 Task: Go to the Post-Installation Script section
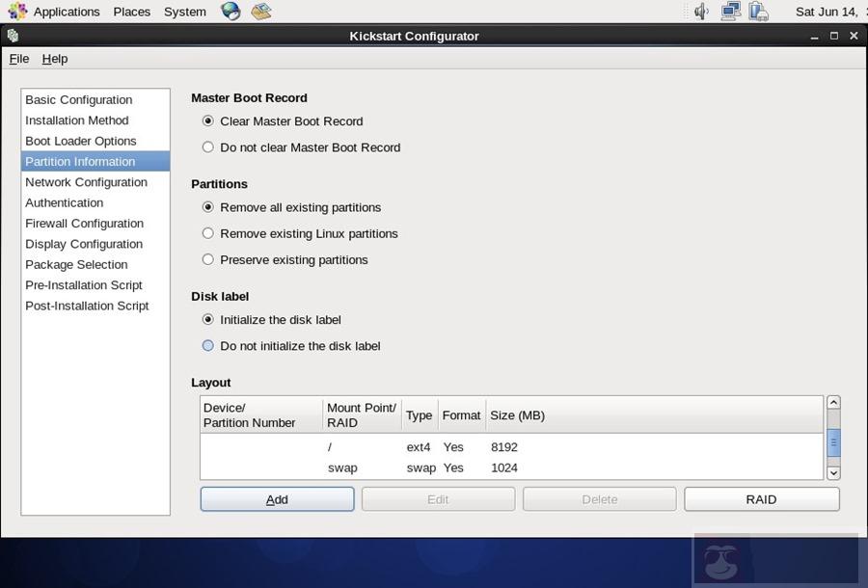[x=87, y=306]
